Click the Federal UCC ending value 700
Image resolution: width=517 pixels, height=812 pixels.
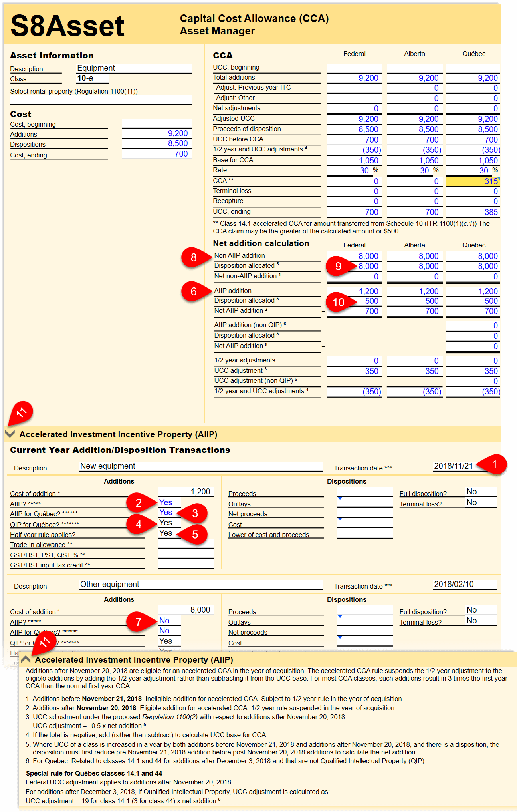[x=354, y=212]
